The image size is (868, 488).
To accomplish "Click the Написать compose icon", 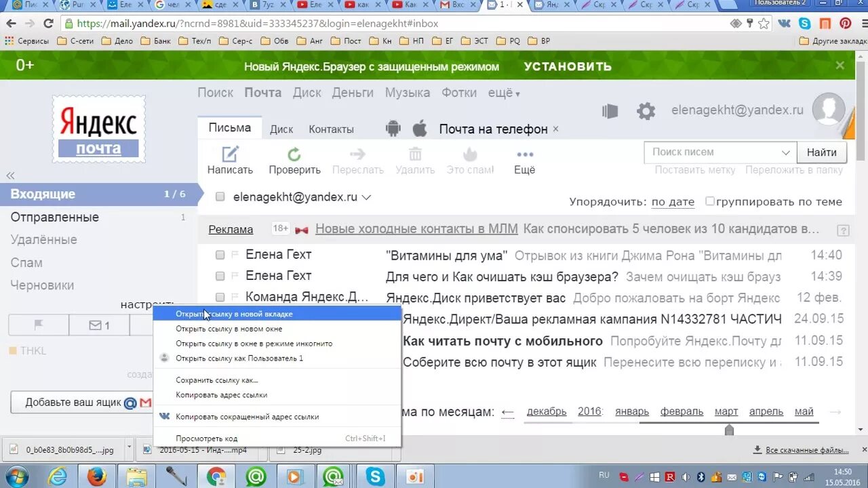I will [231, 154].
